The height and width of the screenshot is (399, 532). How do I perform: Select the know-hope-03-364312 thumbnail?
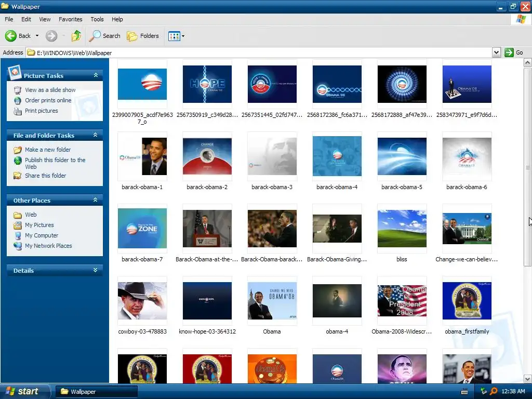click(x=207, y=301)
